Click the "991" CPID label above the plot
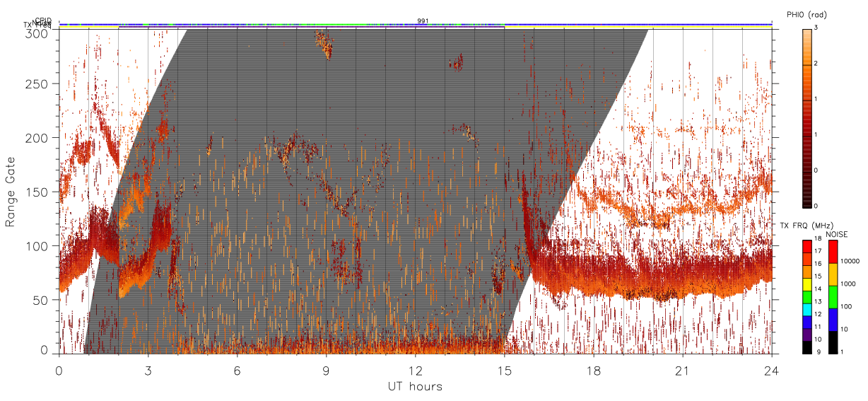The height and width of the screenshot is (401, 868). (422, 21)
